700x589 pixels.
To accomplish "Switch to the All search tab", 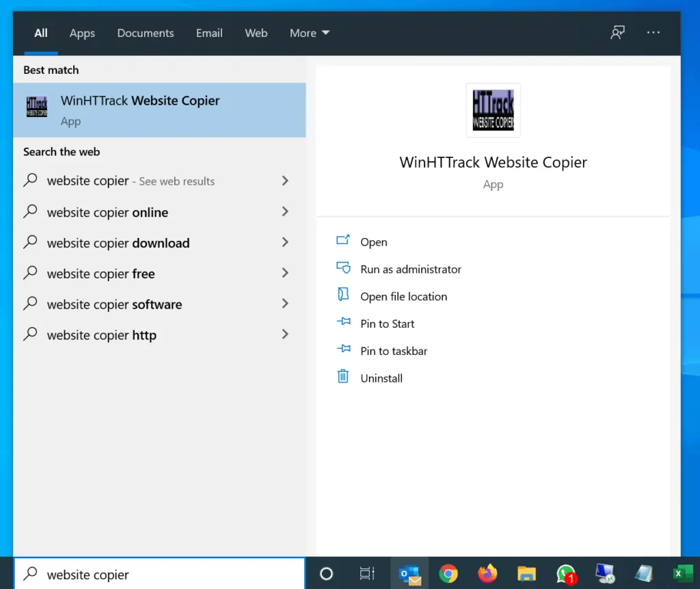I will click(41, 33).
